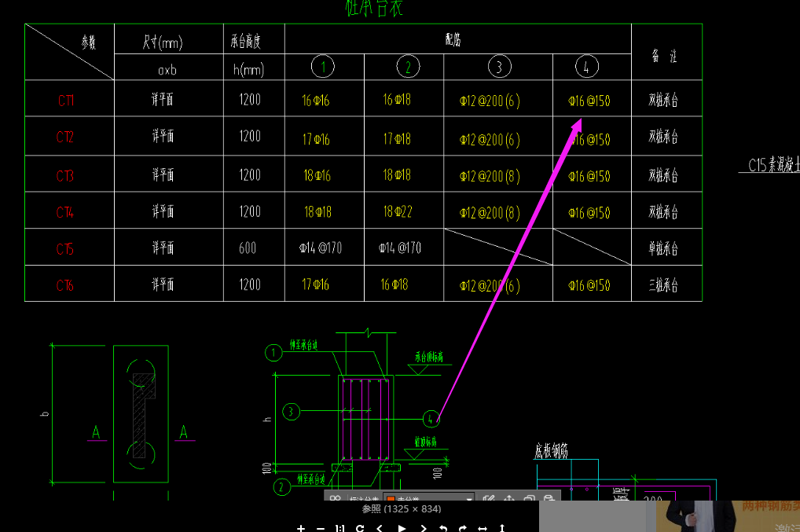Click the green circled 4 callout on section drawing
Screen dimensions: 800x532
tap(431, 420)
